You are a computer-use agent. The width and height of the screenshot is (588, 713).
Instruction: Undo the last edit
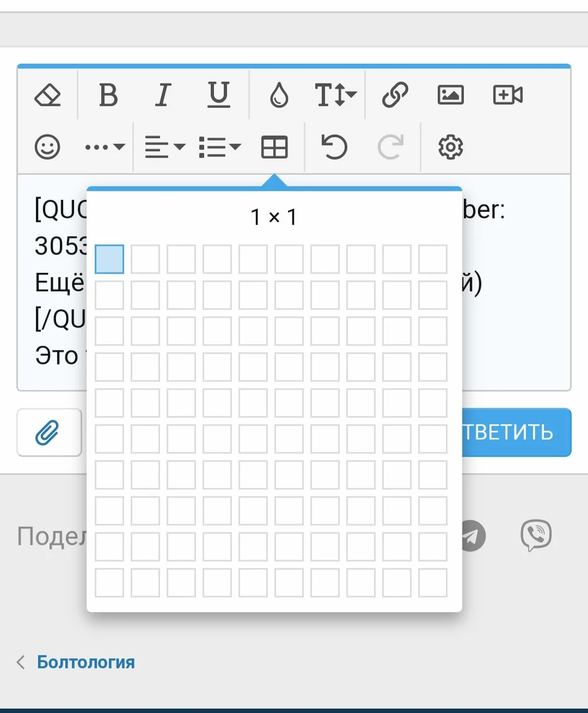[x=334, y=147]
